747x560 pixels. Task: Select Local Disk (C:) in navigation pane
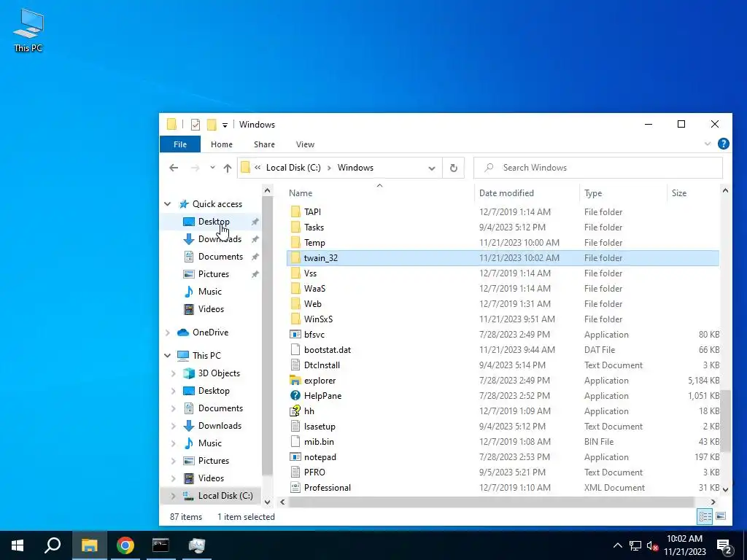point(225,496)
